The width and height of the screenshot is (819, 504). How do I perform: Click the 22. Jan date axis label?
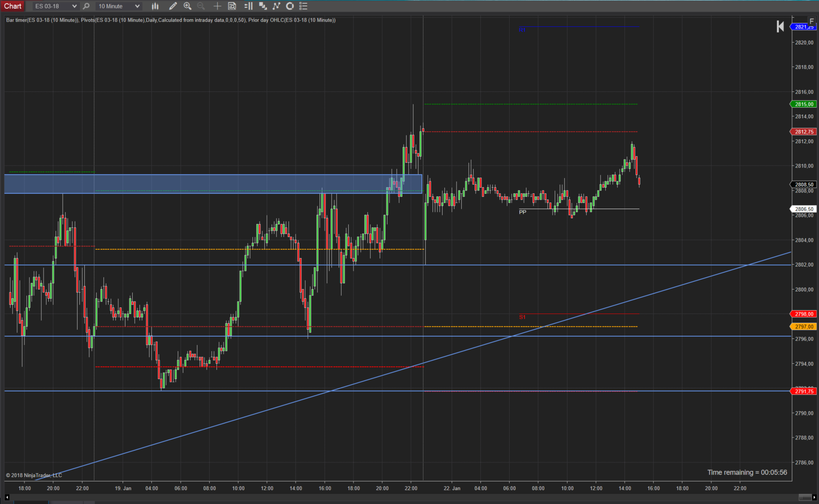(x=452, y=488)
